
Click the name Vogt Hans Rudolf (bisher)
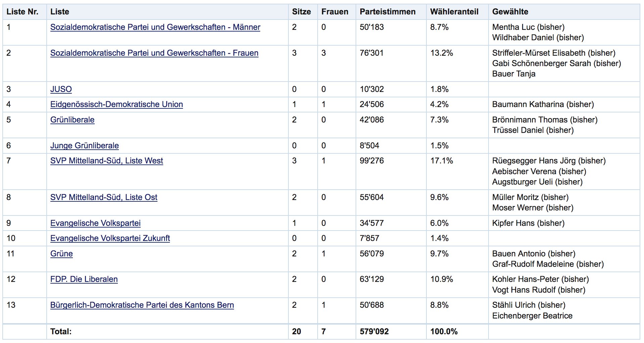pyautogui.click(x=539, y=290)
